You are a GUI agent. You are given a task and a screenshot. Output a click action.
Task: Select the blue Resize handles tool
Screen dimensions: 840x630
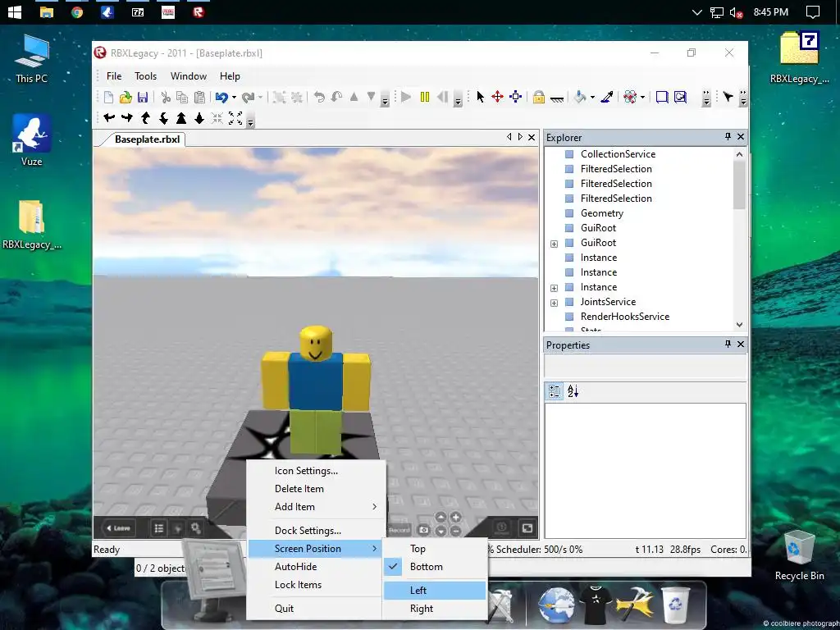tap(515, 97)
